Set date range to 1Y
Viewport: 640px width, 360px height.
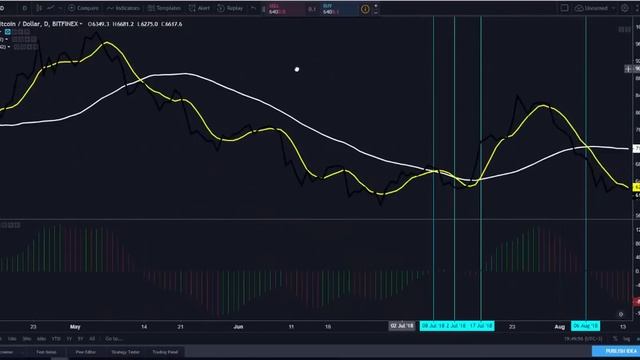[x=69, y=339]
